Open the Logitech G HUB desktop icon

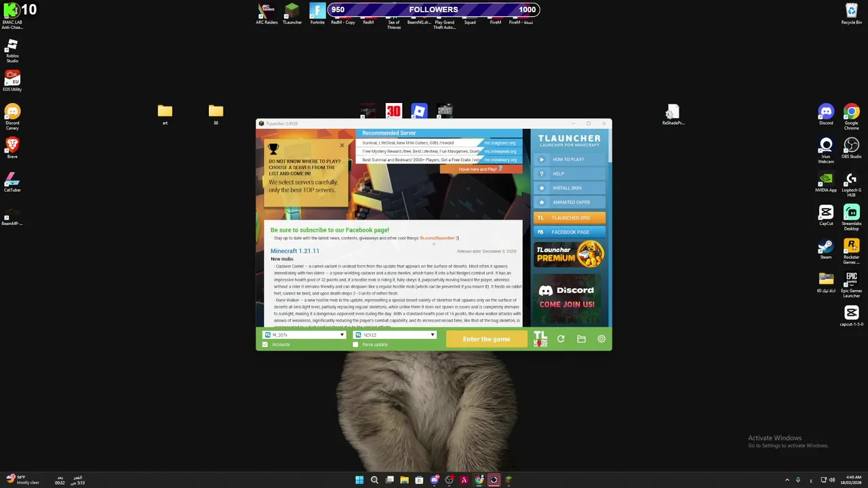click(852, 184)
